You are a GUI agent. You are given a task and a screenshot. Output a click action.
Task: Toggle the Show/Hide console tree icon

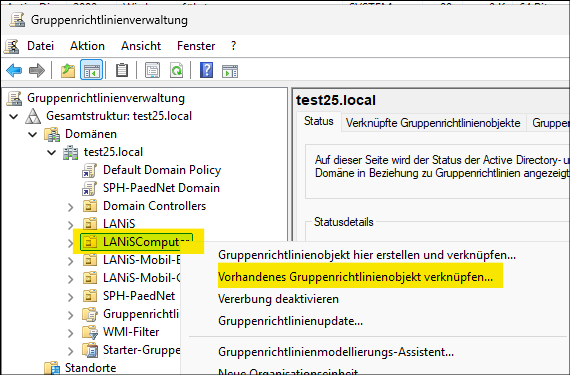tap(92, 70)
